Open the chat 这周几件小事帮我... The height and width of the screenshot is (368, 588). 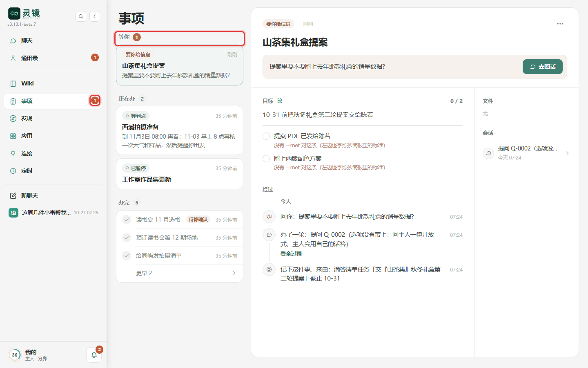[x=53, y=213]
